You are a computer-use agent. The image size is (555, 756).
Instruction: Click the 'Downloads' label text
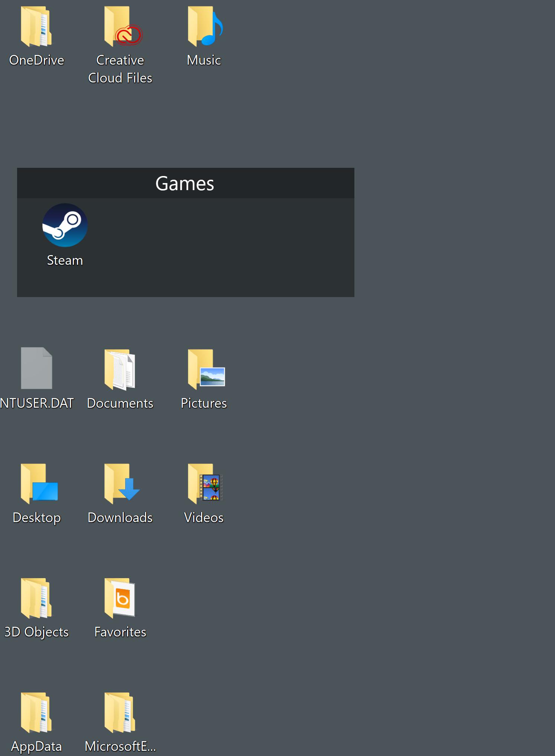tap(120, 518)
